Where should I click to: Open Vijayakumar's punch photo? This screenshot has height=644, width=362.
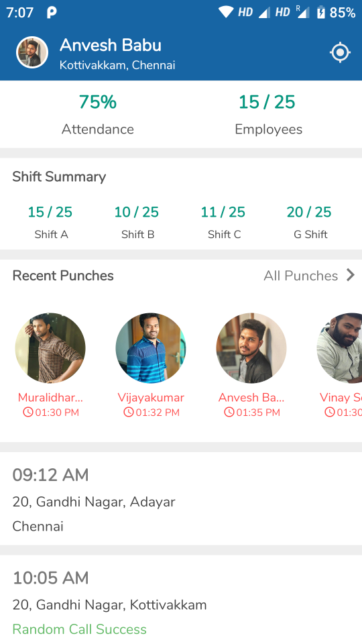coord(151,348)
